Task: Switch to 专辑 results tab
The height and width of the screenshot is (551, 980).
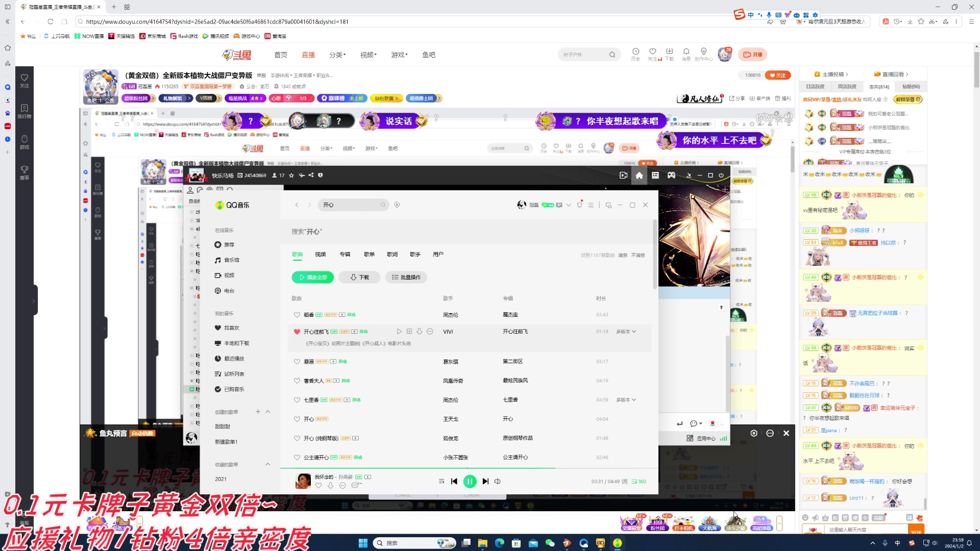Action: (345, 254)
